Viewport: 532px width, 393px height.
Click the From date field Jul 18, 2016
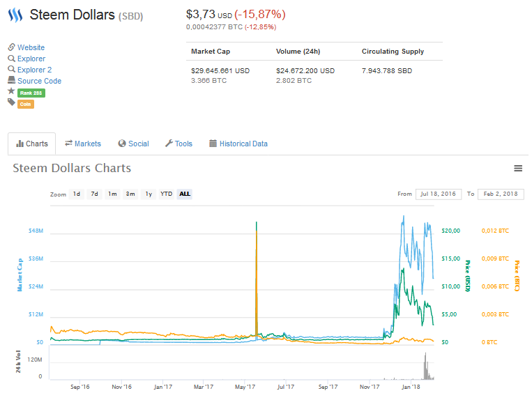pos(439,194)
